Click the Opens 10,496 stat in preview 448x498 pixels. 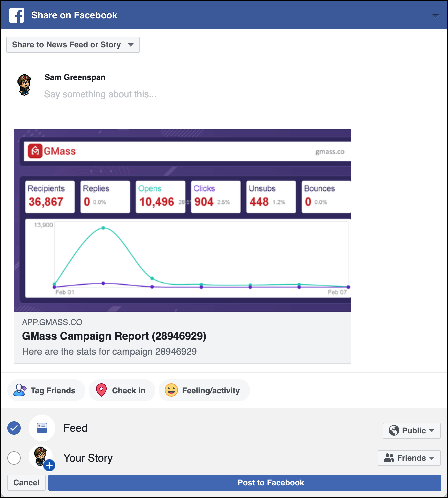[160, 197]
